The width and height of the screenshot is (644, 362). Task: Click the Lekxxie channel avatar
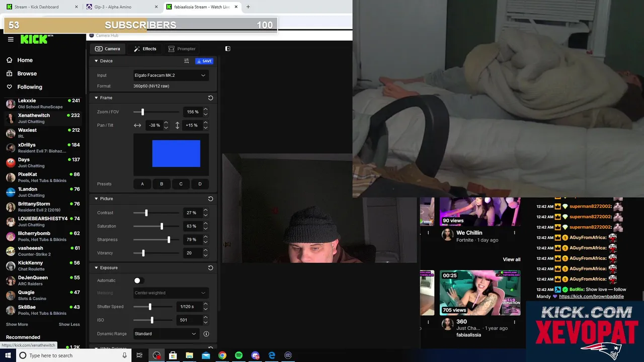point(10,104)
